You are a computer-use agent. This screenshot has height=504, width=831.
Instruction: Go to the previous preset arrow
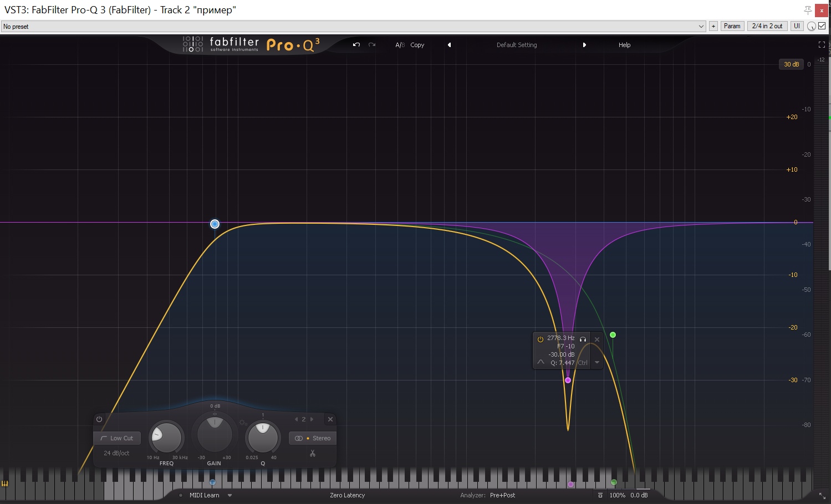[x=449, y=45]
